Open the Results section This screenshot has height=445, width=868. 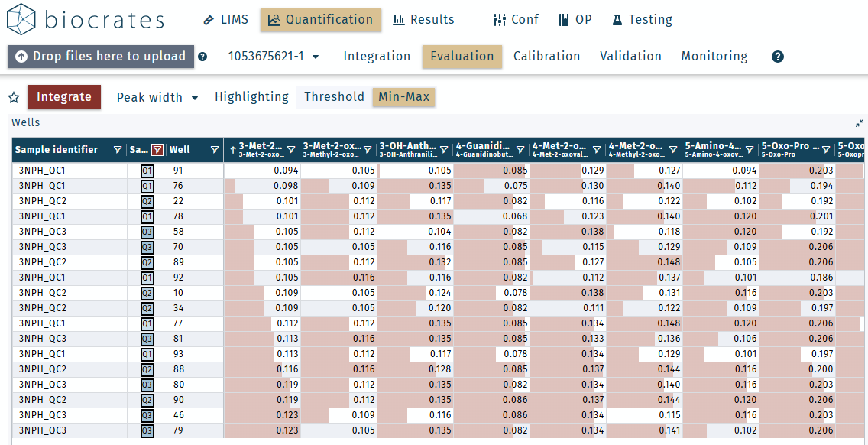tap(423, 20)
